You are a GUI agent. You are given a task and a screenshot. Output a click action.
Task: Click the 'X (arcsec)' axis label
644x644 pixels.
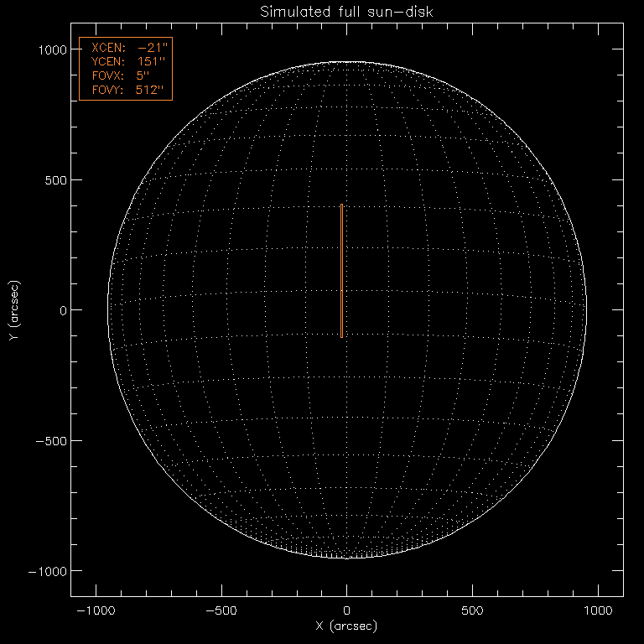pyautogui.click(x=346, y=626)
